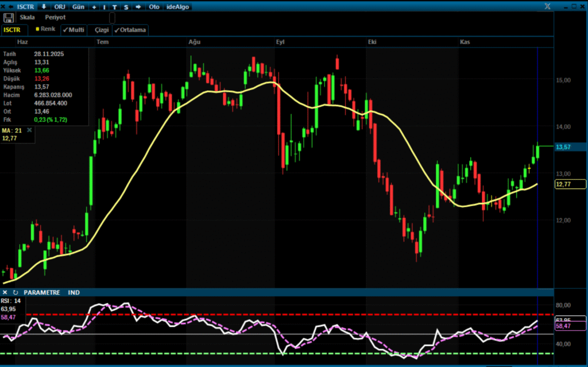This screenshot has height=367, width=588.
Task: Refresh the RSI indicator panel
Action: click(x=16, y=292)
